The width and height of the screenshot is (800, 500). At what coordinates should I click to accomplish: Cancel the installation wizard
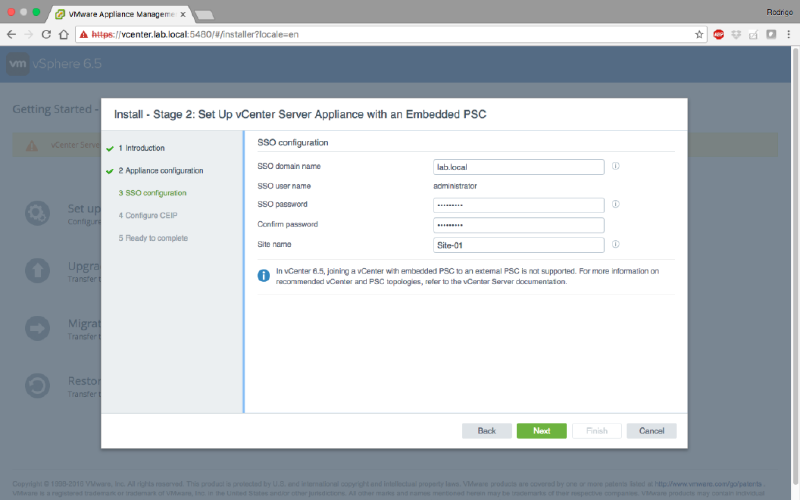[x=651, y=431]
